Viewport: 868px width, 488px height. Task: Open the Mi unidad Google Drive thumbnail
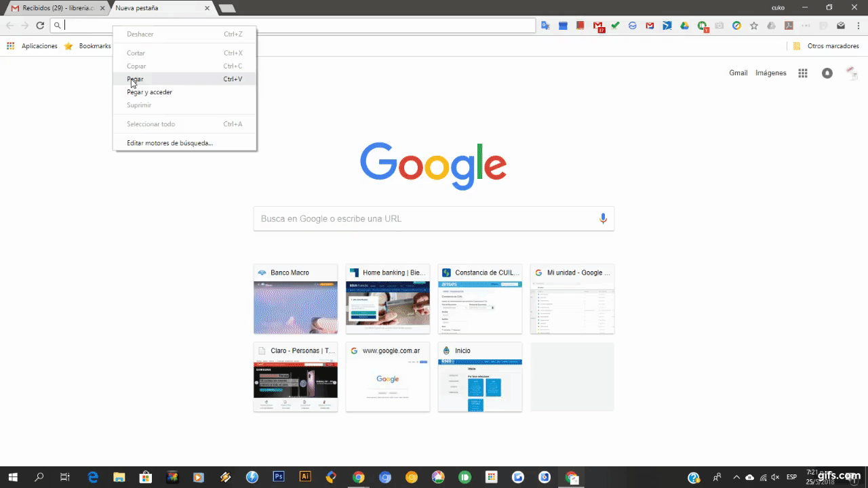(x=572, y=299)
